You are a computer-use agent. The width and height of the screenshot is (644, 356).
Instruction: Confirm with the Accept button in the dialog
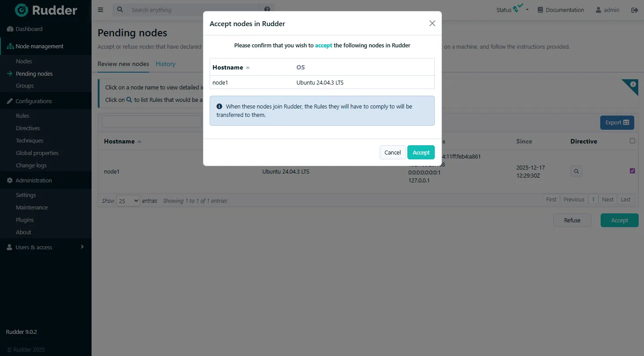(421, 152)
